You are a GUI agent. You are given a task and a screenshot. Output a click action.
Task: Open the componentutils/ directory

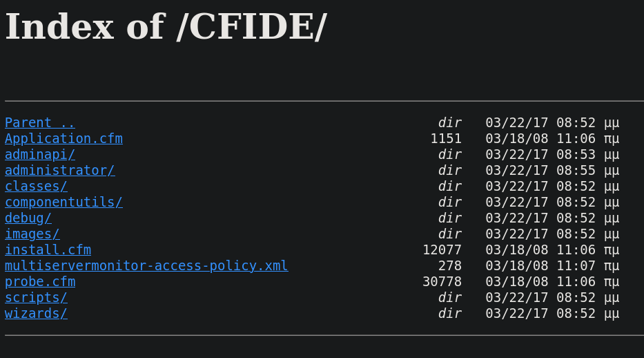pos(64,202)
